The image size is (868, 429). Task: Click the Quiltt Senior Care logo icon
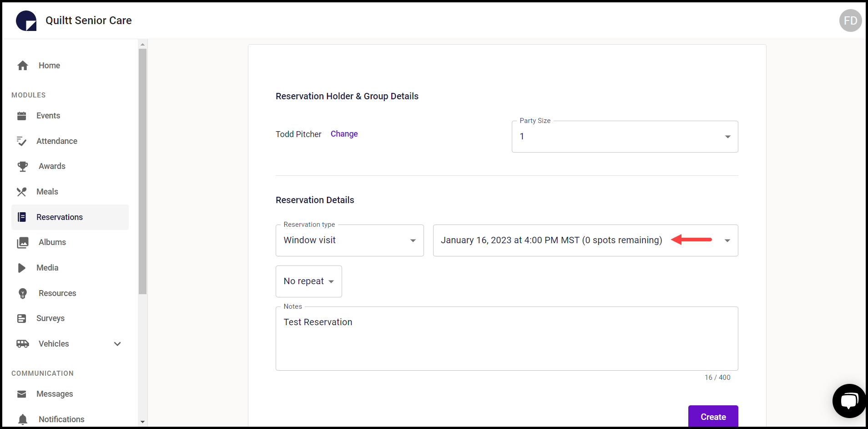(26, 20)
